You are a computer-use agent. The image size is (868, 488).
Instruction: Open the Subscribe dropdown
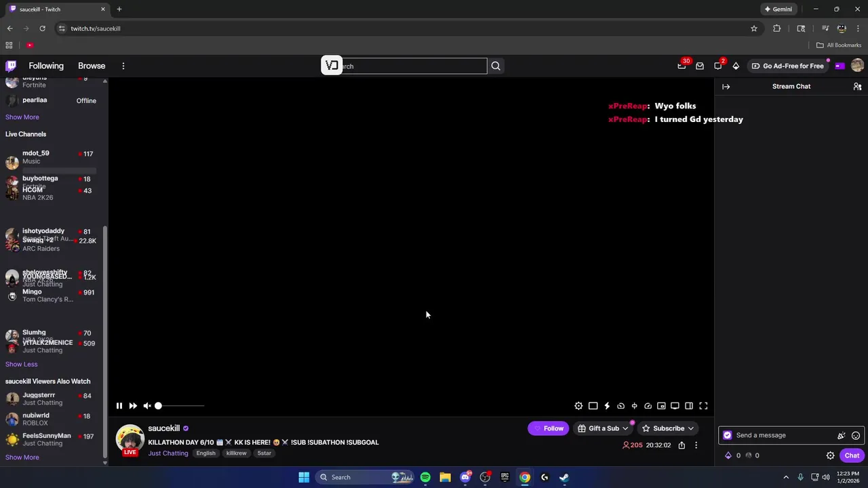tap(668, 428)
